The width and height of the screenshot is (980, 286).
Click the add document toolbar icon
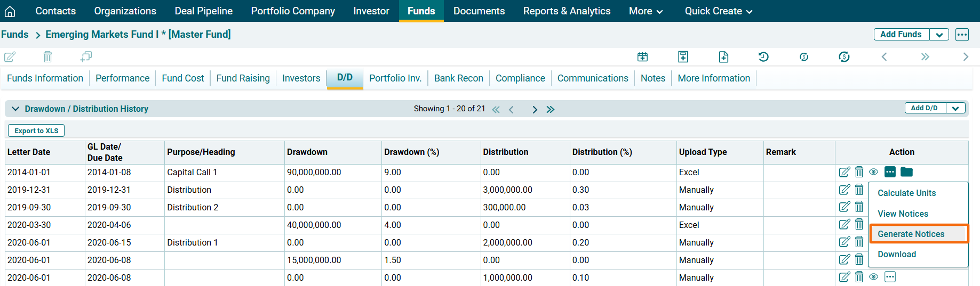(723, 57)
